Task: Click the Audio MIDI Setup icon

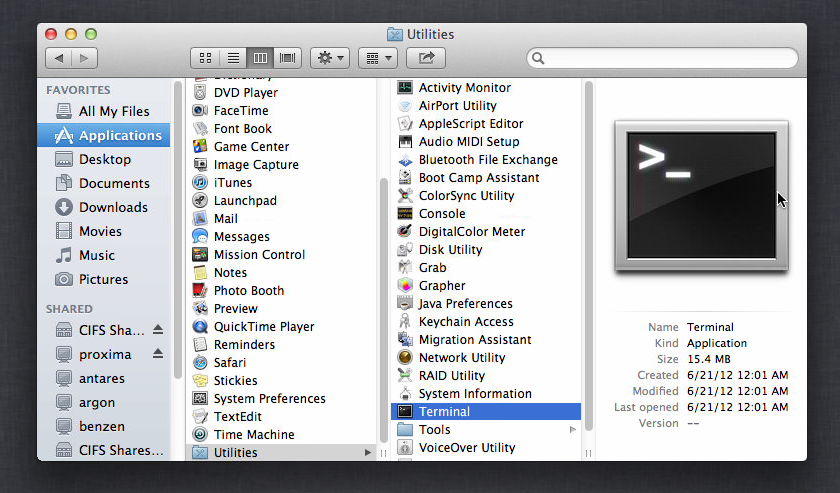Action: click(405, 141)
